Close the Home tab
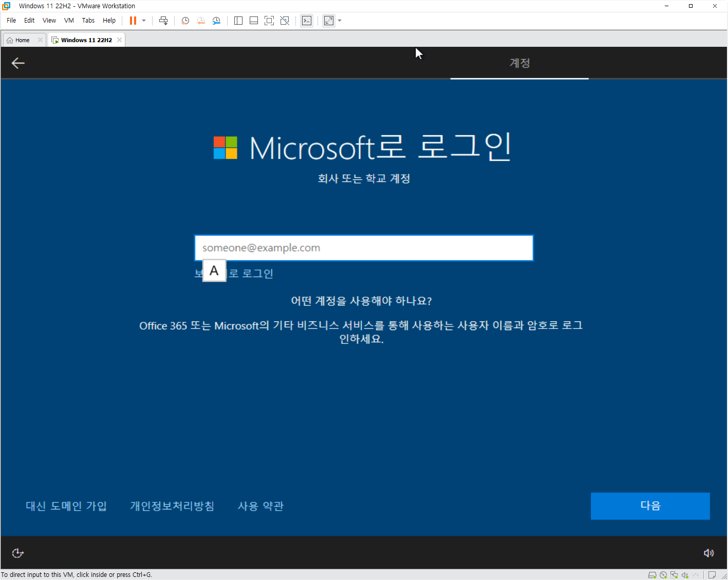Screen dimensions: 728x580 (x=40, y=40)
